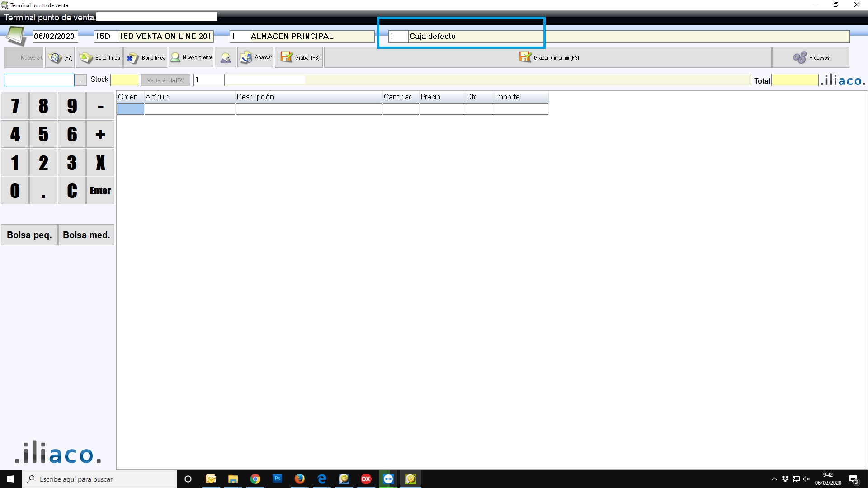This screenshot has width=868, height=488.
Task: Click Borra línea toolbar button
Action: 146,57
